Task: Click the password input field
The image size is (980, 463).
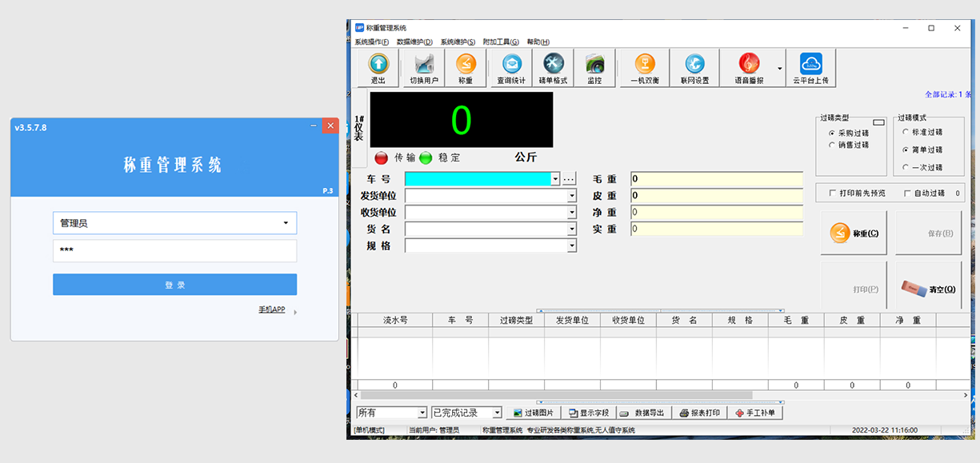Action: [x=174, y=251]
